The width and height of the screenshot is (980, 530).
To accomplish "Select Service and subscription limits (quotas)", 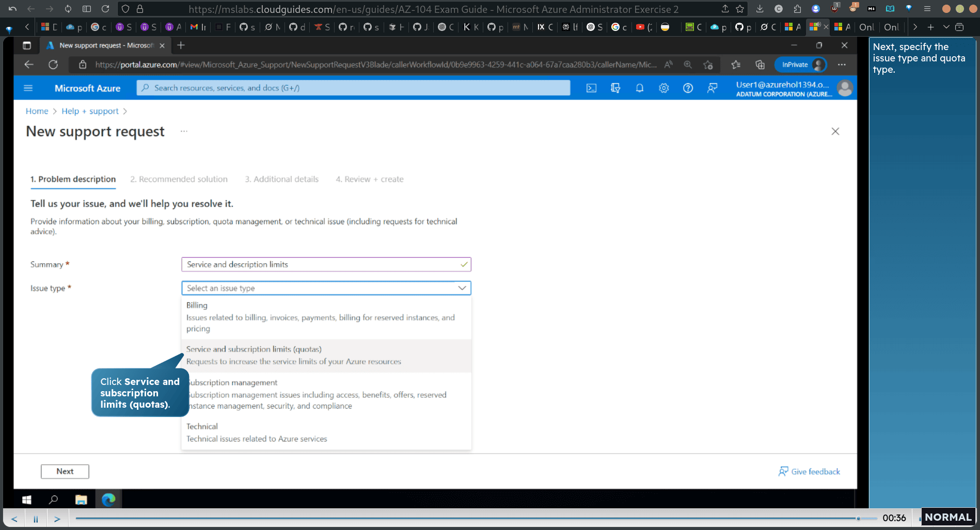I will [326, 356].
